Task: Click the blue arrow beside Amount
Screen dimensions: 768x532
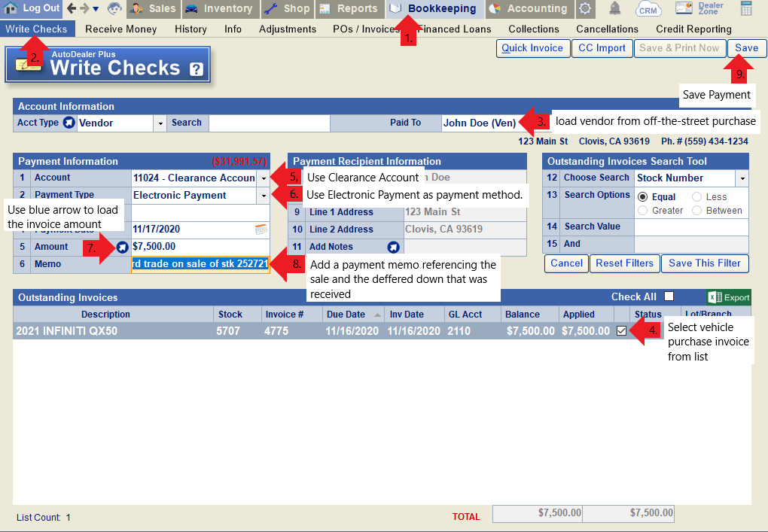Action: coord(123,247)
